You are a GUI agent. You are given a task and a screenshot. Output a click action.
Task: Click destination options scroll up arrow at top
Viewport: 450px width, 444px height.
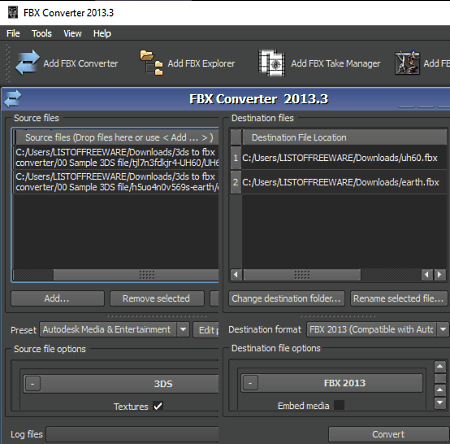[x=440, y=366]
